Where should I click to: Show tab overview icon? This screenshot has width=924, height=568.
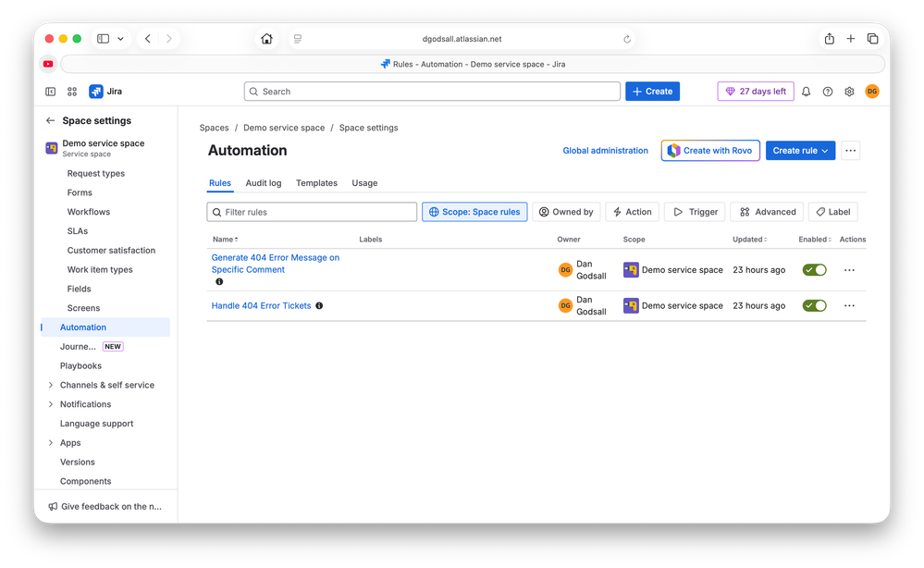873,39
